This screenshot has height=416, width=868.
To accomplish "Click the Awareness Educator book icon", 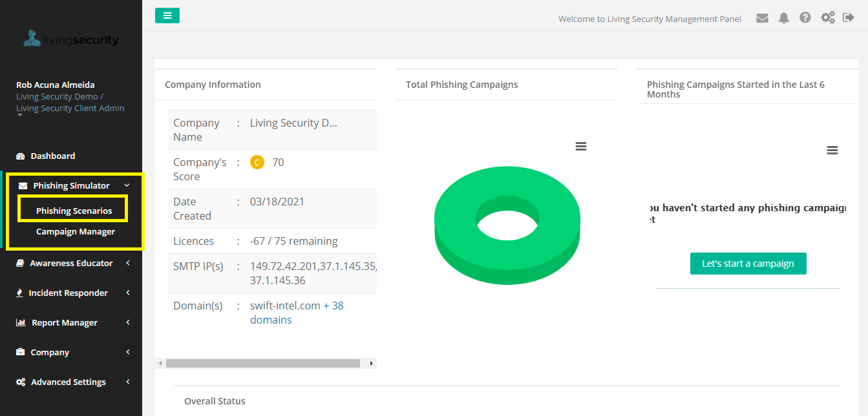I will [x=20, y=263].
